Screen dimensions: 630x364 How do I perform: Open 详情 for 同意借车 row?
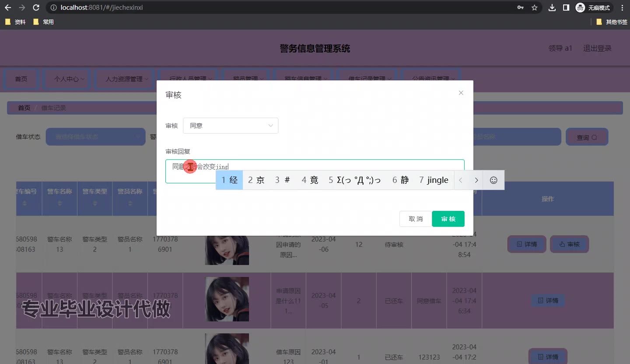(548, 301)
